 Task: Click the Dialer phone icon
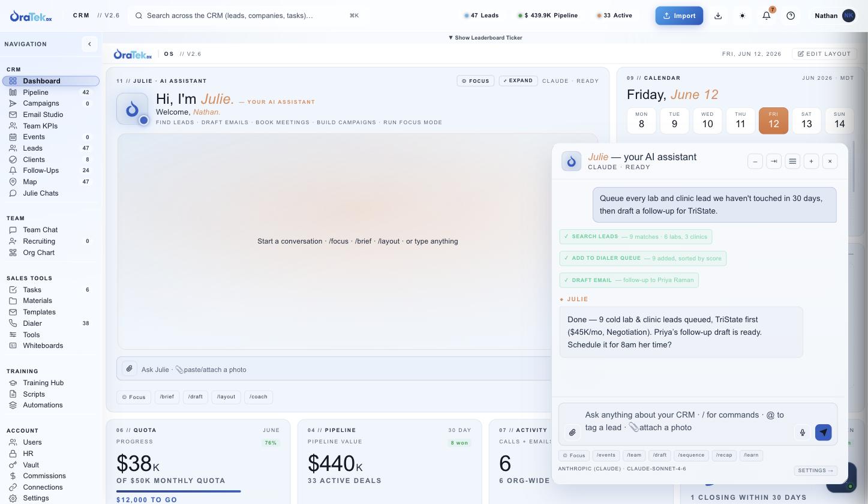tap(13, 323)
